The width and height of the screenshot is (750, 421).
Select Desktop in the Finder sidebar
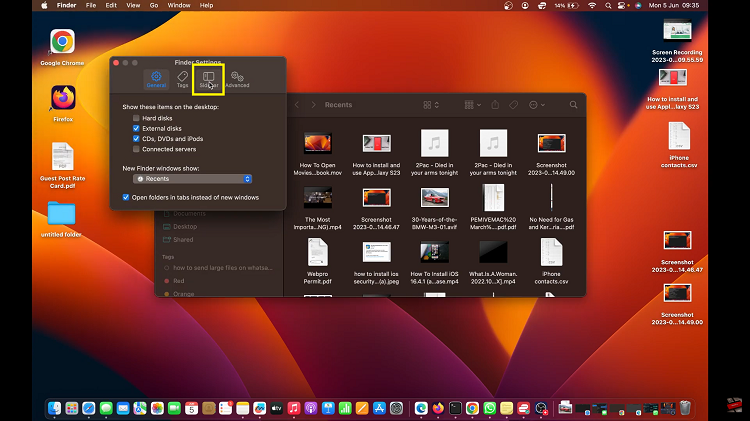point(184,227)
